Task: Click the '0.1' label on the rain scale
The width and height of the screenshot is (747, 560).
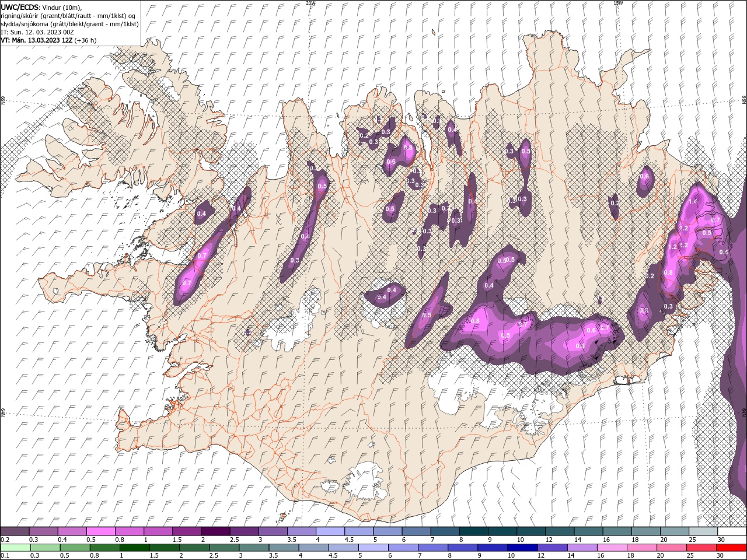Action: tap(5, 556)
